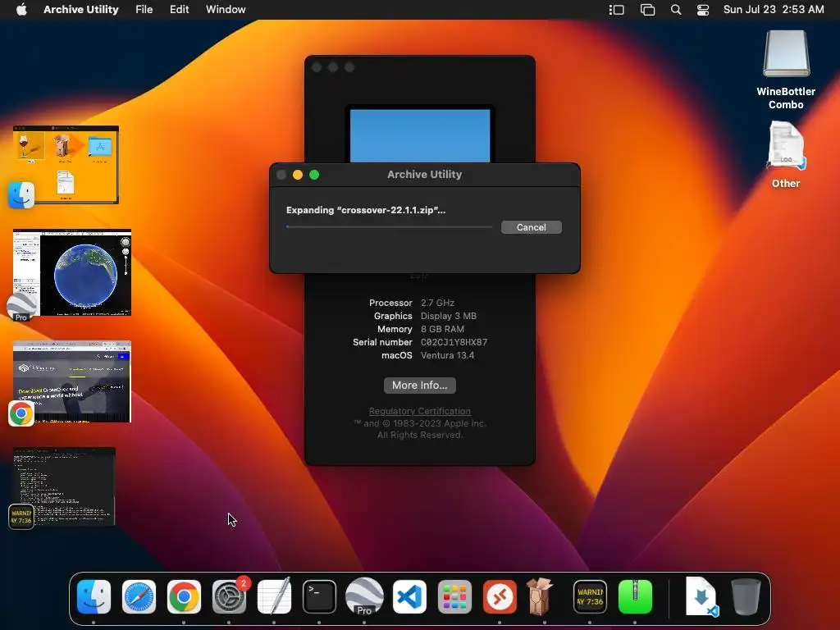
Task: Open the red Remote Desktop Dock icon
Action: point(500,597)
